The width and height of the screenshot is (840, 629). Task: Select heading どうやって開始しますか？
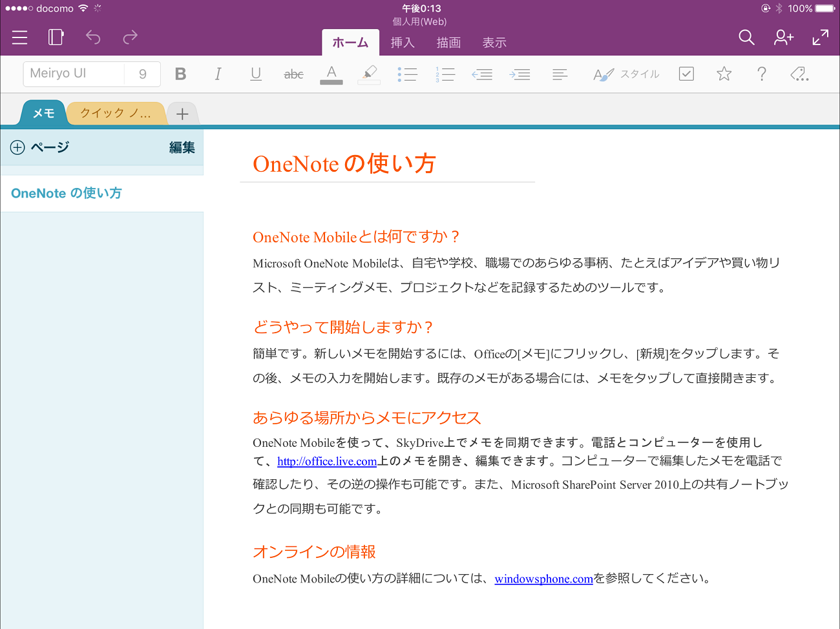[x=343, y=327]
